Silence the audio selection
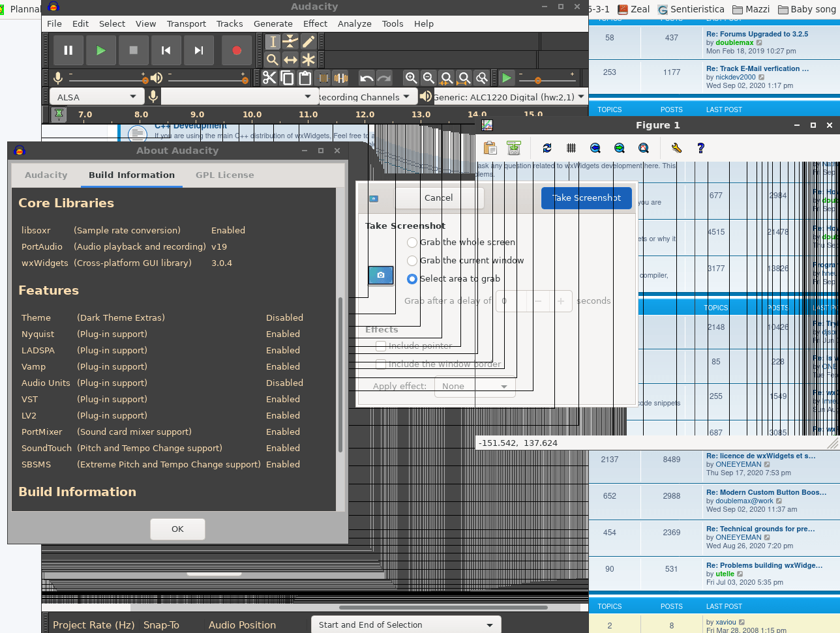Viewport: 840px width, 633px height. (340, 78)
